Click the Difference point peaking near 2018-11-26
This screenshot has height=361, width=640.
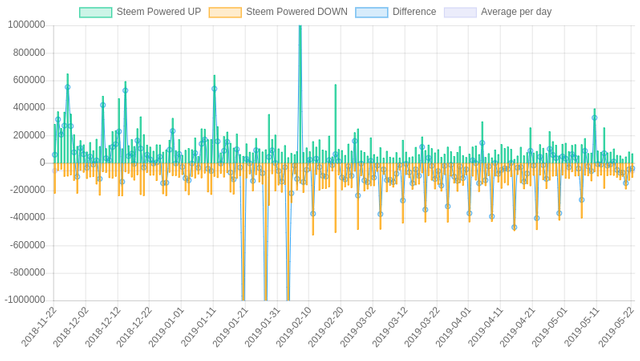[68, 87]
